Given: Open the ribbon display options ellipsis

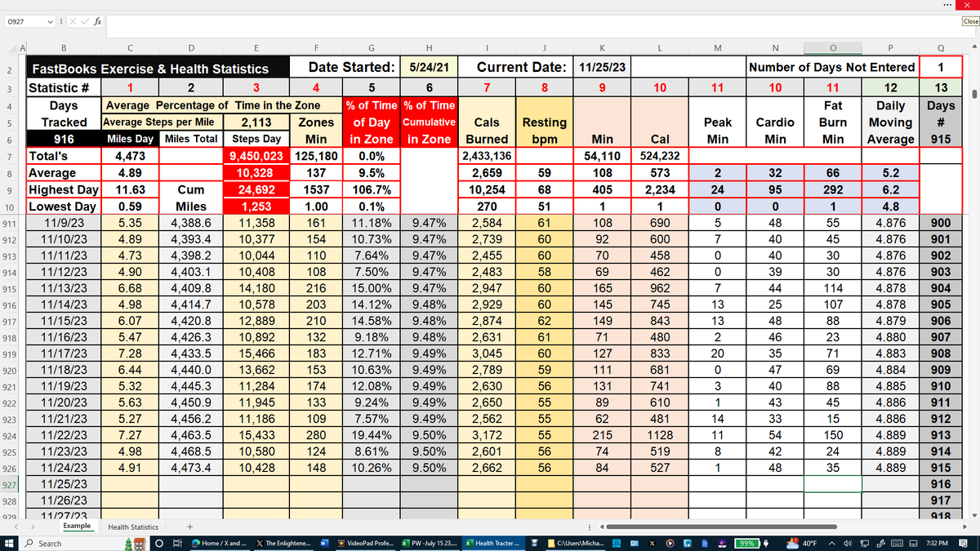Looking at the screenshot, I should [947, 4].
